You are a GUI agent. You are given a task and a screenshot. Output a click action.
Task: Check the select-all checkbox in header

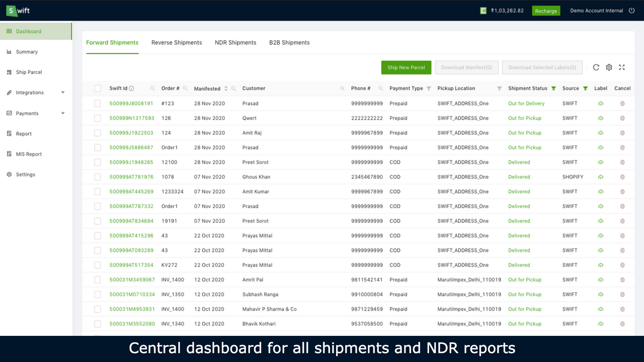pos(97,88)
